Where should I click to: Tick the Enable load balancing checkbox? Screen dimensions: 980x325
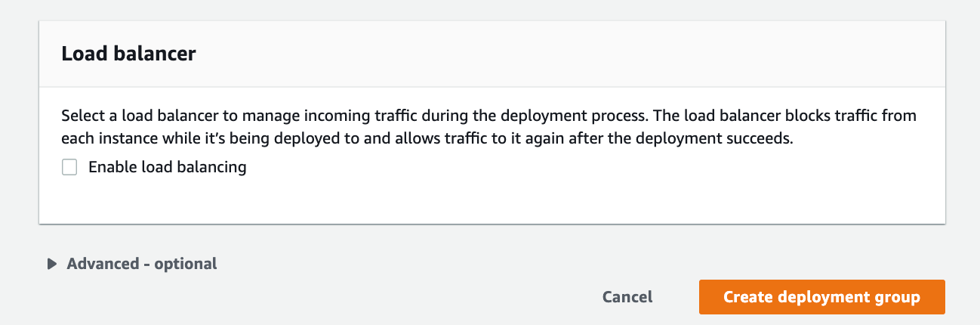click(69, 167)
